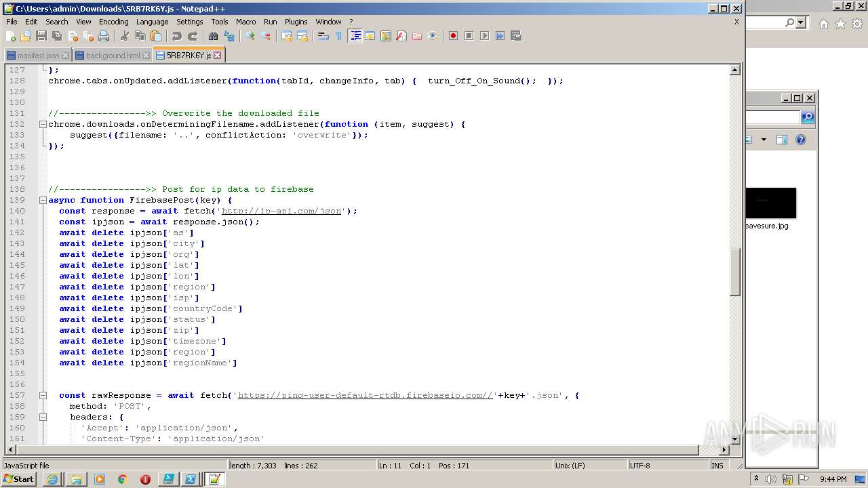Viewport: 868px width, 488px height.
Task: Click the Unix (LF) status bar field
Action: pos(590,466)
